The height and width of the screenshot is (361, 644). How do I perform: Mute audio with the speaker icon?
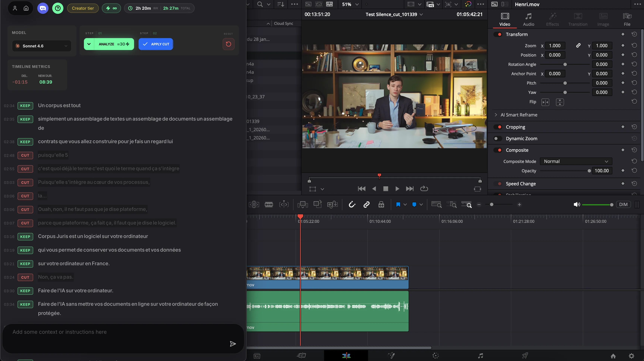pos(577,205)
